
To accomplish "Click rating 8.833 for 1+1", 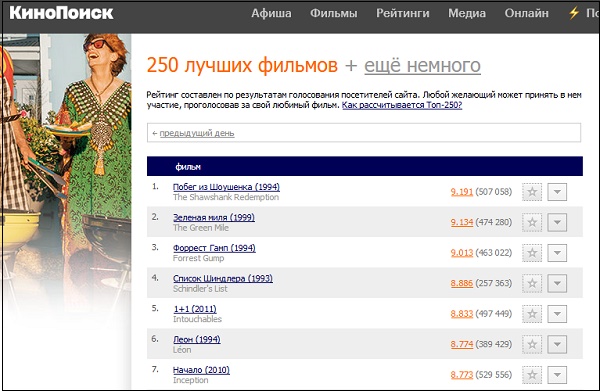I will (461, 314).
